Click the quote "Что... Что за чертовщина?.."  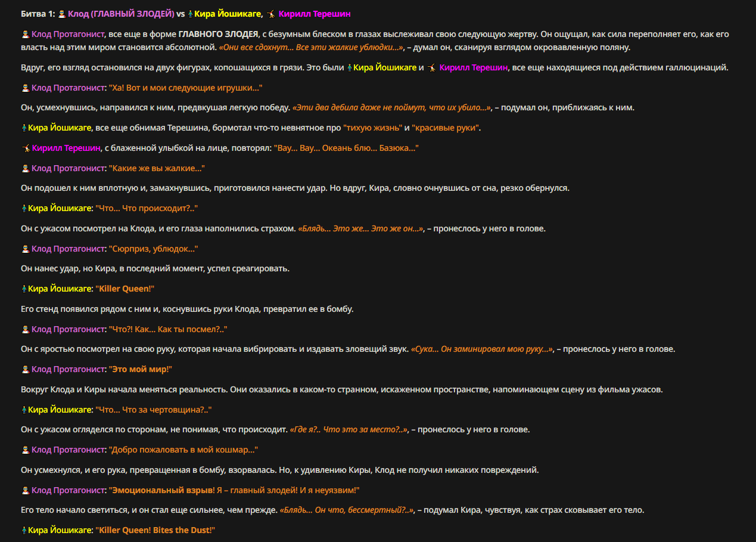click(154, 410)
